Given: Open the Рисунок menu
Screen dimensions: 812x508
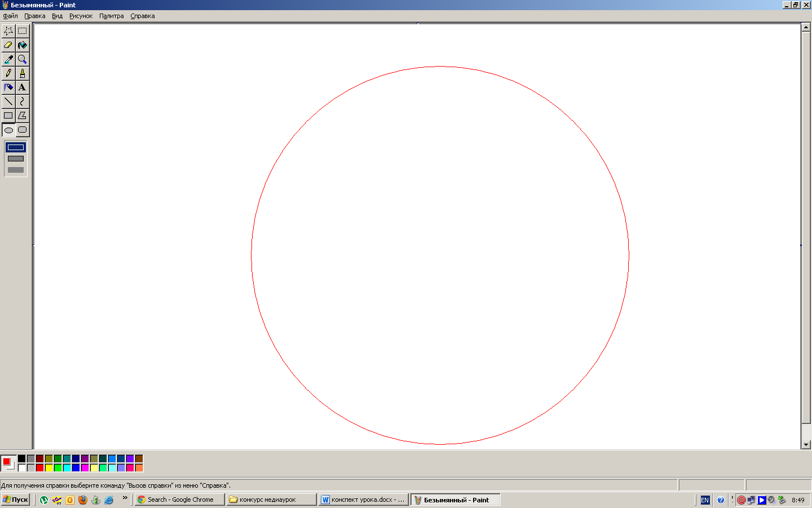Looking at the screenshot, I should (x=81, y=16).
